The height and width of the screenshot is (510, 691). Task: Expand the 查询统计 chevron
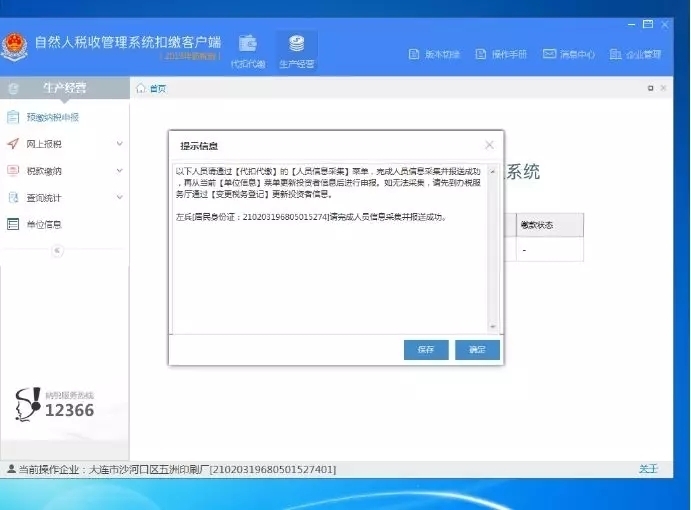click(x=119, y=197)
